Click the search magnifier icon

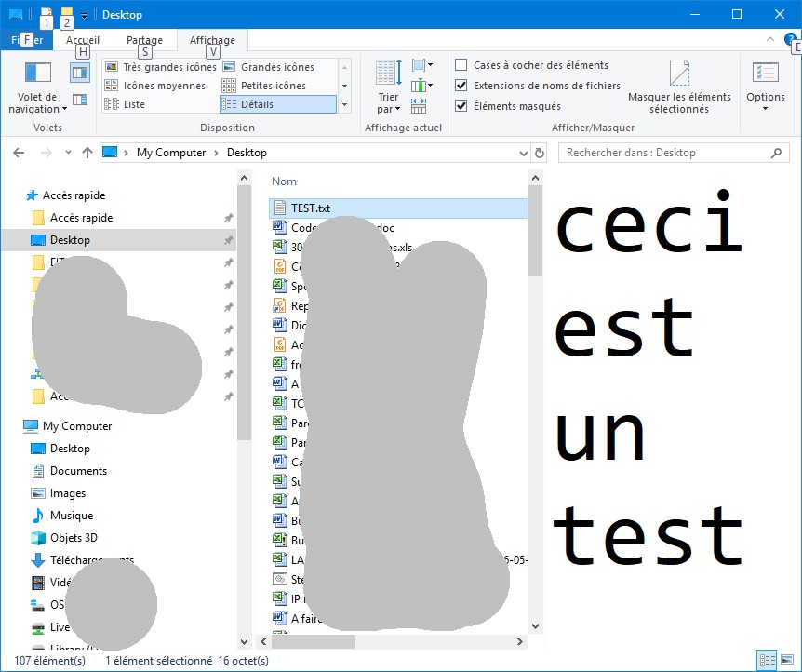click(777, 153)
